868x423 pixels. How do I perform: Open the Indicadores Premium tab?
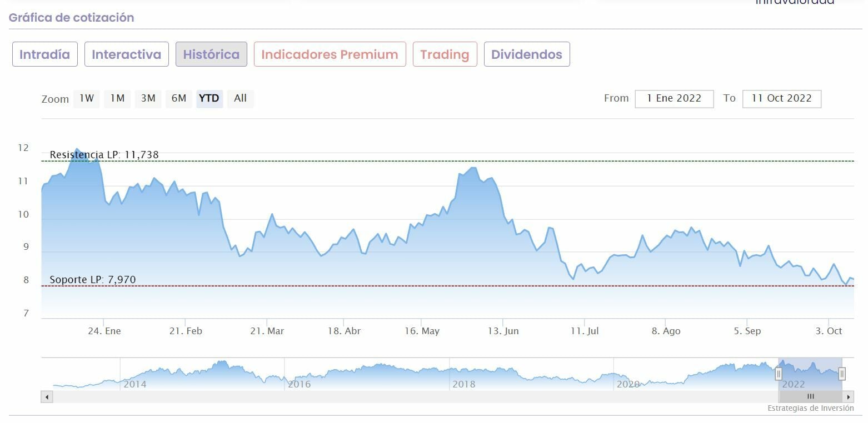330,54
